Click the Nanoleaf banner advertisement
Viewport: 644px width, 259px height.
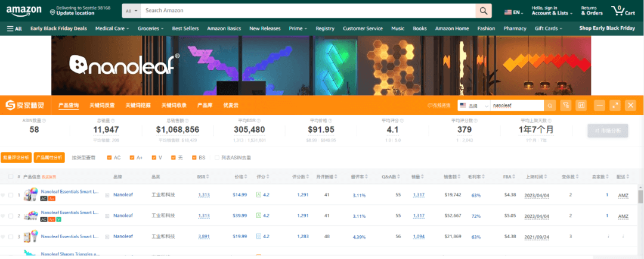(x=321, y=65)
